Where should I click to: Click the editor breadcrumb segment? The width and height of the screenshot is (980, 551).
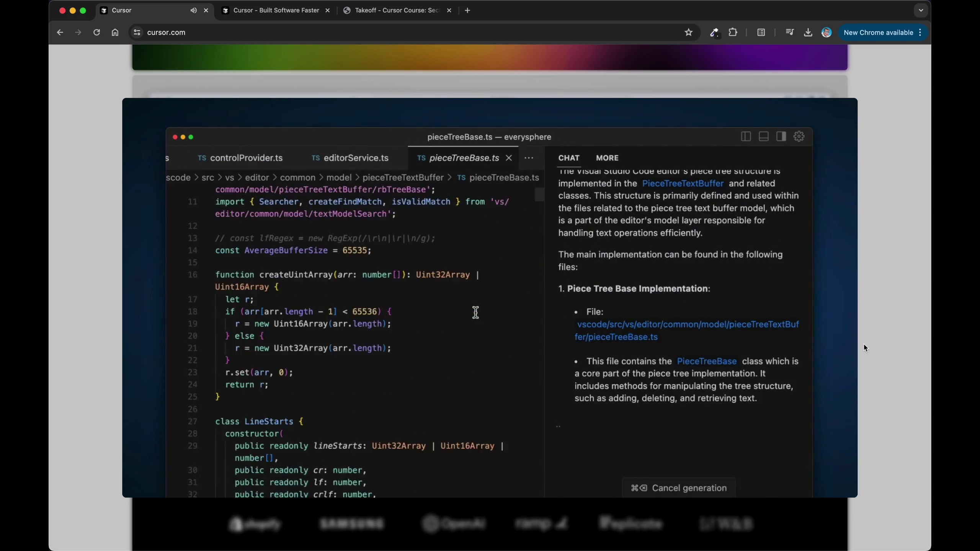click(257, 178)
